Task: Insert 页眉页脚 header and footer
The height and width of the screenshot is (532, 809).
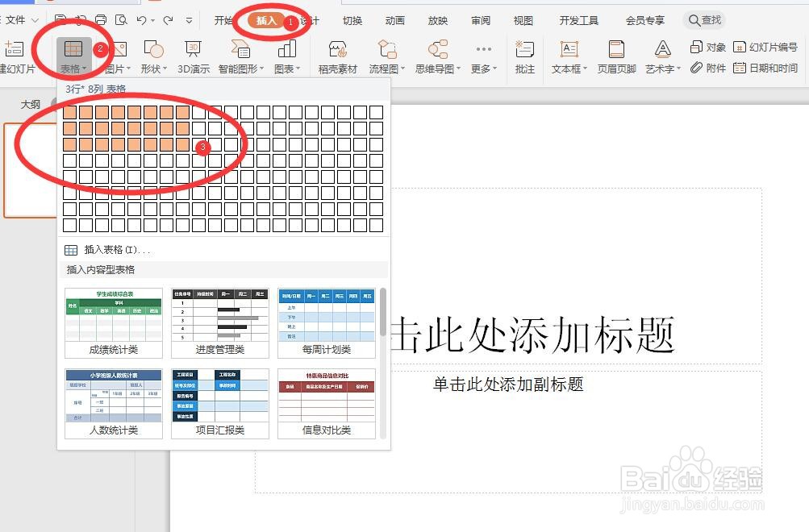Action: (x=615, y=56)
